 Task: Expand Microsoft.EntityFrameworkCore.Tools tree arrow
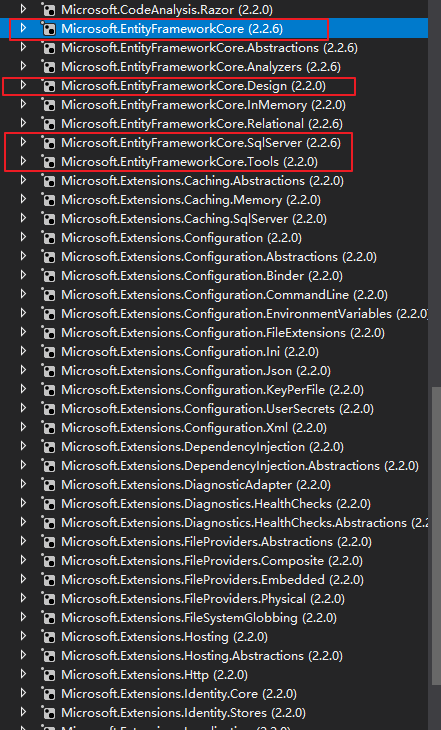pyautogui.click(x=23, y=161)
